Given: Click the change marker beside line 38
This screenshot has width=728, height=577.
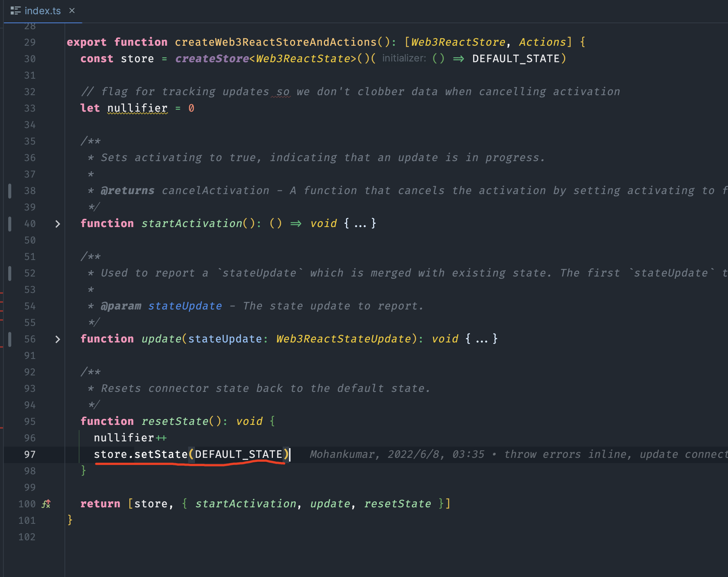Looking at the screenshot, I should point(10,191).
